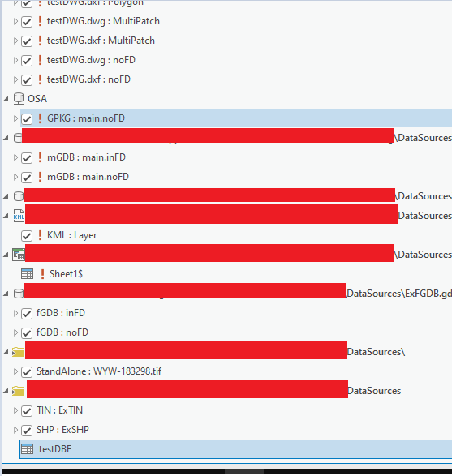
Task: Expand GPKG : main.noFD layer
Action: tap(15, 118)
